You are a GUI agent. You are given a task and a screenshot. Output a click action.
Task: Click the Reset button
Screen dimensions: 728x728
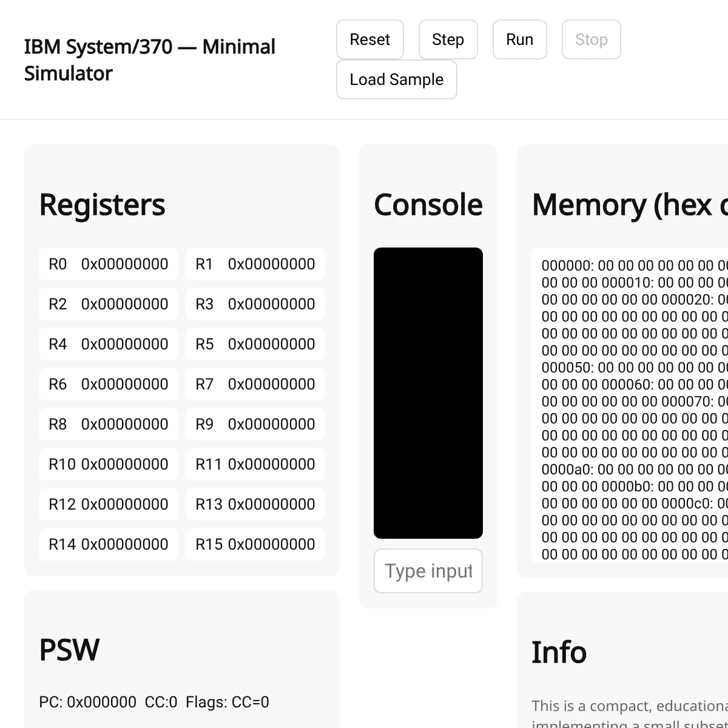(369, 39)
